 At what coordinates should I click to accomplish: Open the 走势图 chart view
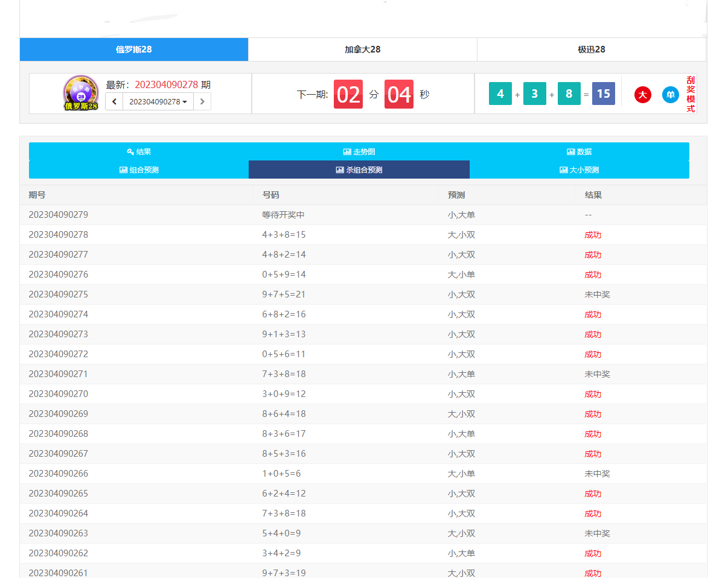[x=359, y=152]
